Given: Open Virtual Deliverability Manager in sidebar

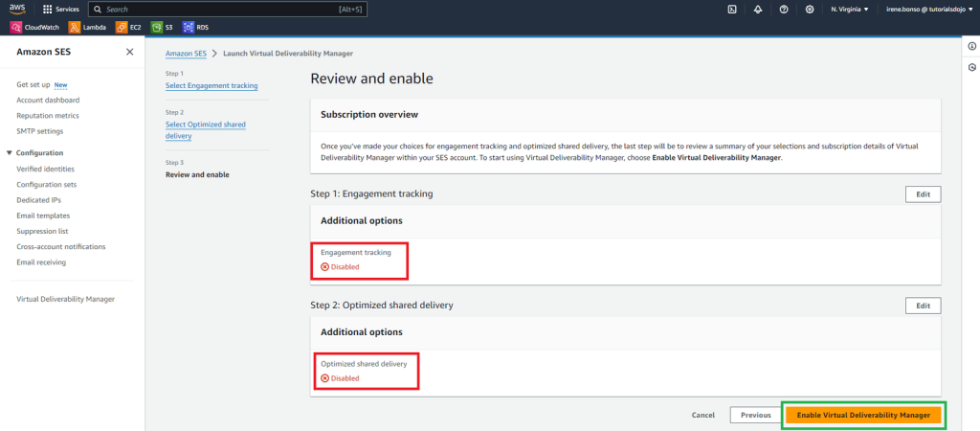Looking at the screenshot, I should 66,299.
